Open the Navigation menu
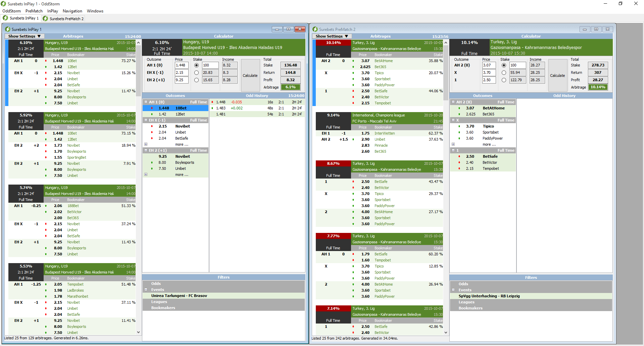Viewport: 644px width, 346px height. [72, 11]
